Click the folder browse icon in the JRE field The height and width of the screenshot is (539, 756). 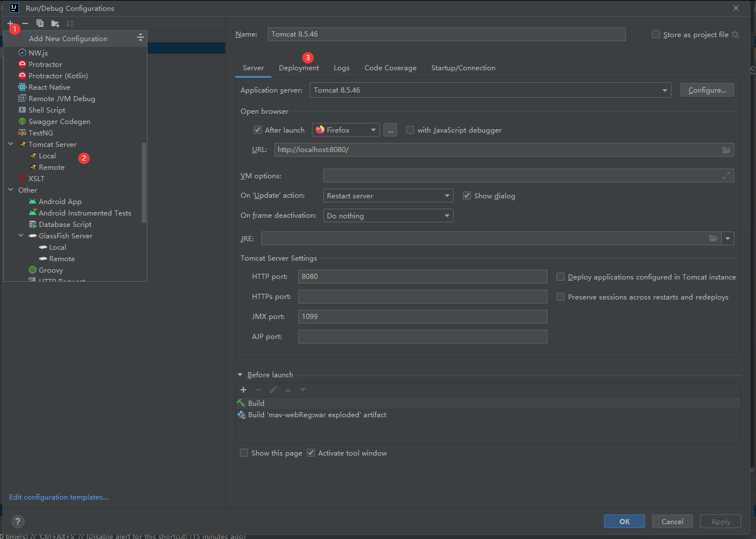pyautogui.click(x=713, y=238)
